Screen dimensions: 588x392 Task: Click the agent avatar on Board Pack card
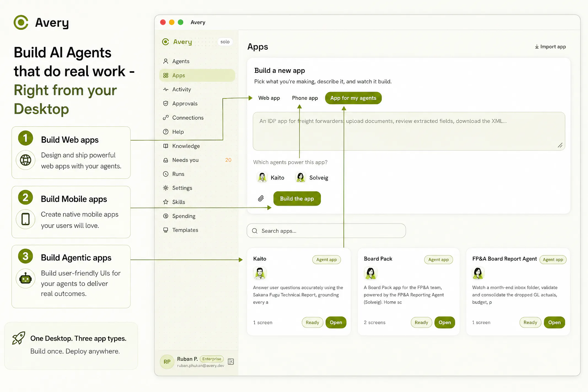[x=370, y=273]
